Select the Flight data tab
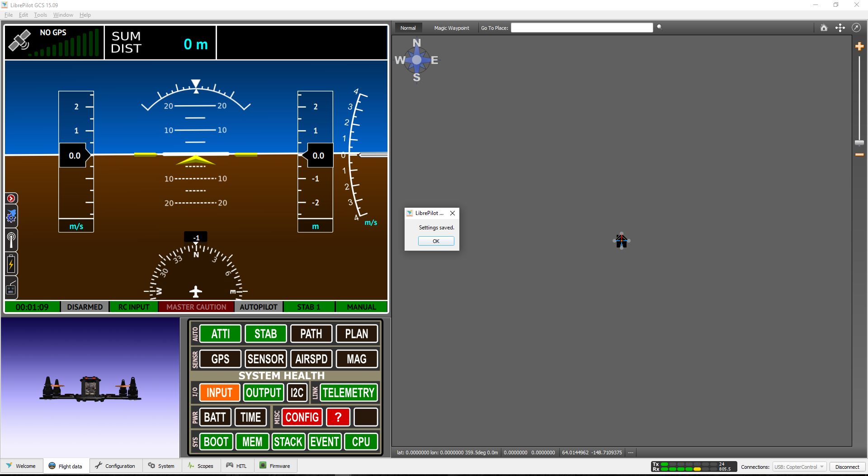 tap(66, 466)
